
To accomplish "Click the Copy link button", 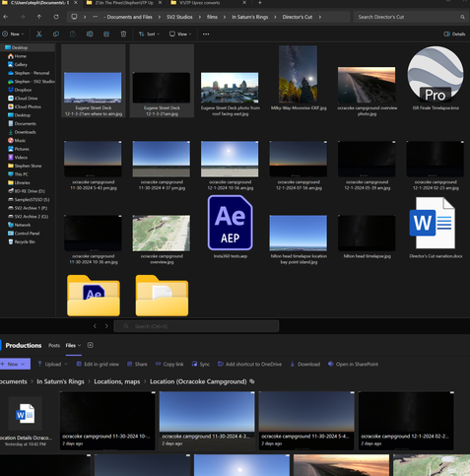I will (169, 364).
